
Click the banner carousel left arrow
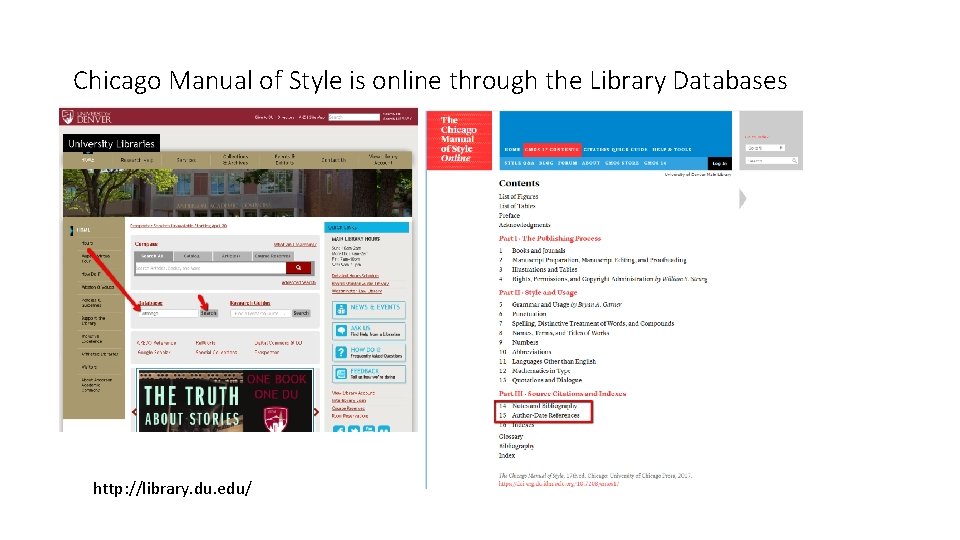[x=134, y=412]
